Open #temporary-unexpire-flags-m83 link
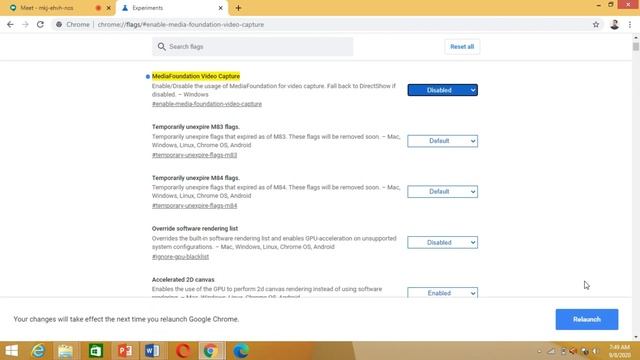 point(194,155)
